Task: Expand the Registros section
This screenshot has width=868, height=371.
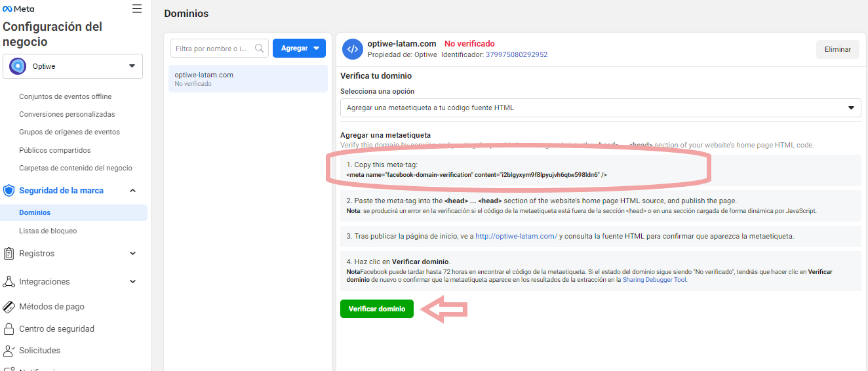Action: click(132, 254)
